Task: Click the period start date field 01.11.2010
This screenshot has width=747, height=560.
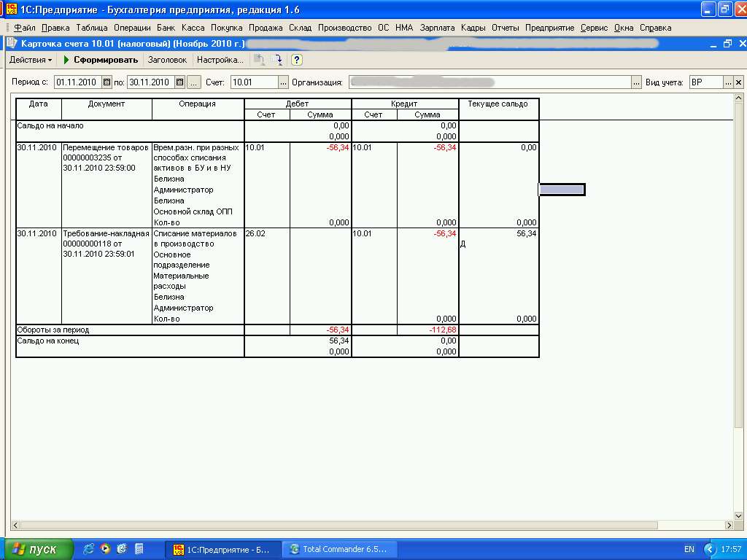Action: pyautogui.click(x=77, y=82)
